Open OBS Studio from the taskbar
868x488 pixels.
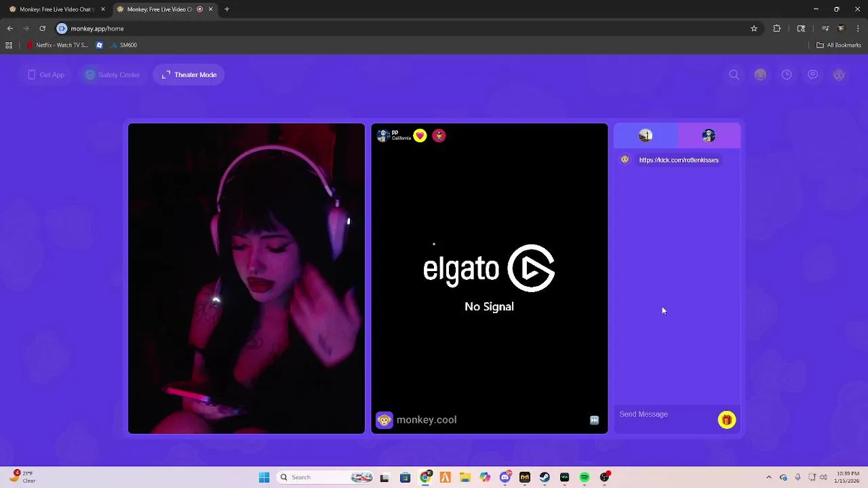click(x=604, y=477)
